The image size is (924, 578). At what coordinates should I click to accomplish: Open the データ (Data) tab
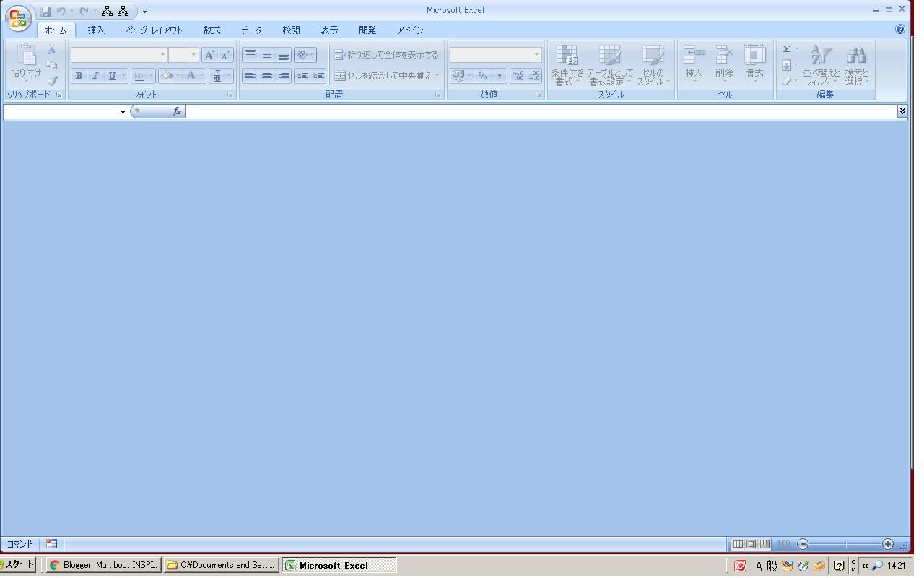pos(252,30)
